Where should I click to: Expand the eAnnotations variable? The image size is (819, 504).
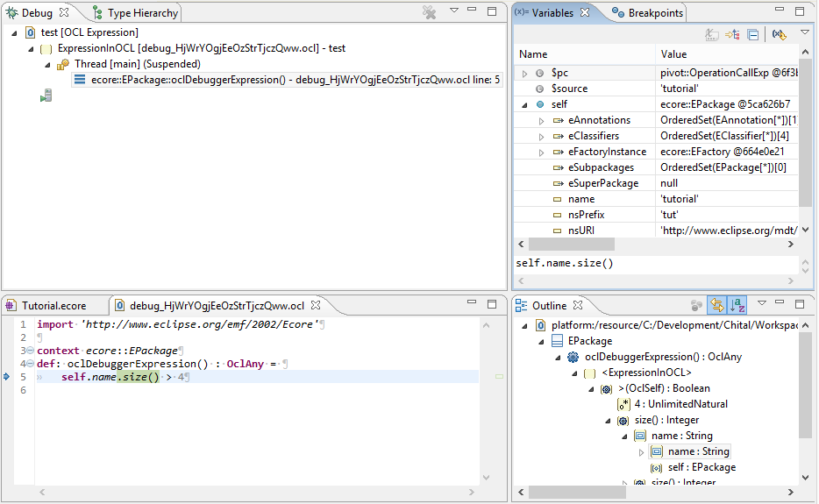click(x=541, y=121)
